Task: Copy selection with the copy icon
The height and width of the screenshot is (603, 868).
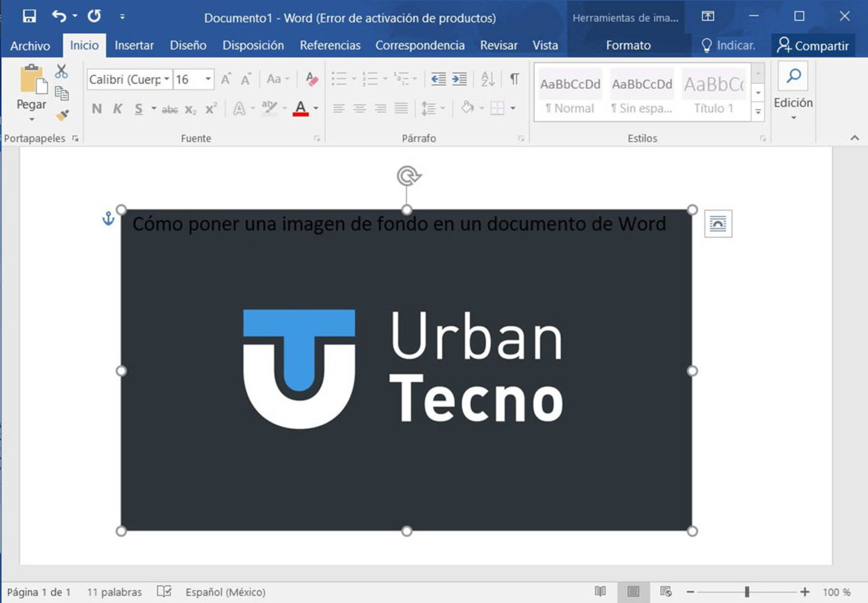Action: 61,93
